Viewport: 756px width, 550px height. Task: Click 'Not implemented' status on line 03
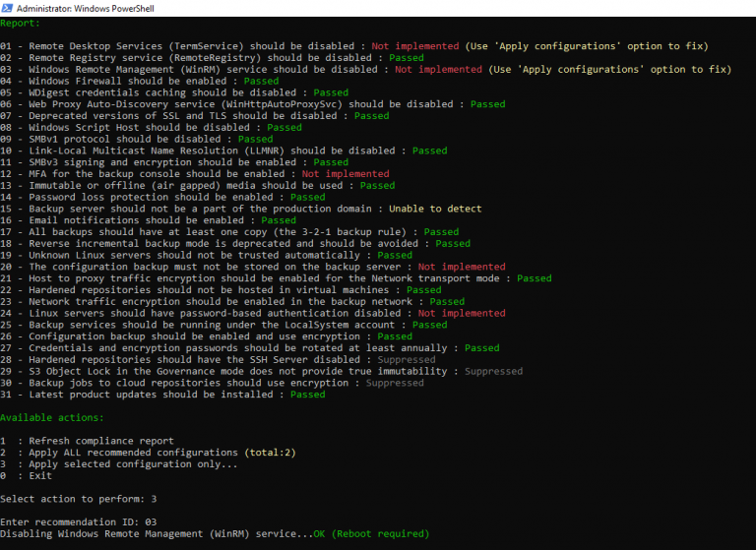(x=438, y=70)
